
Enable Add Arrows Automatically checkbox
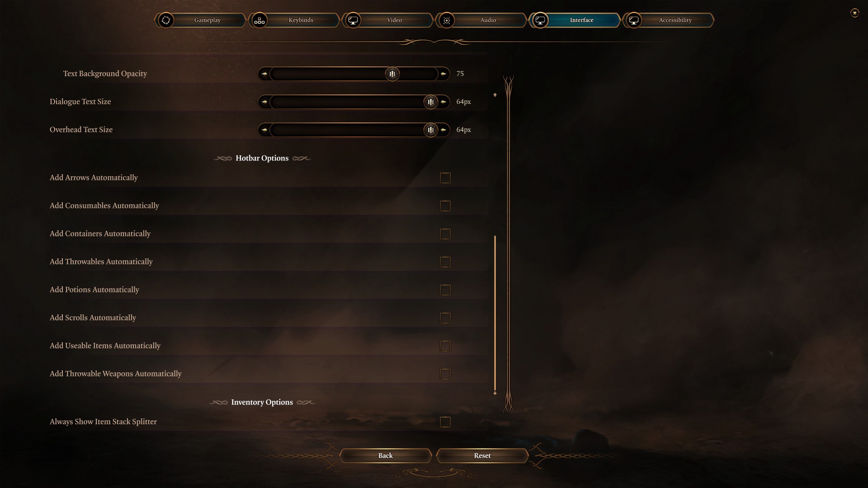(445, 178)
